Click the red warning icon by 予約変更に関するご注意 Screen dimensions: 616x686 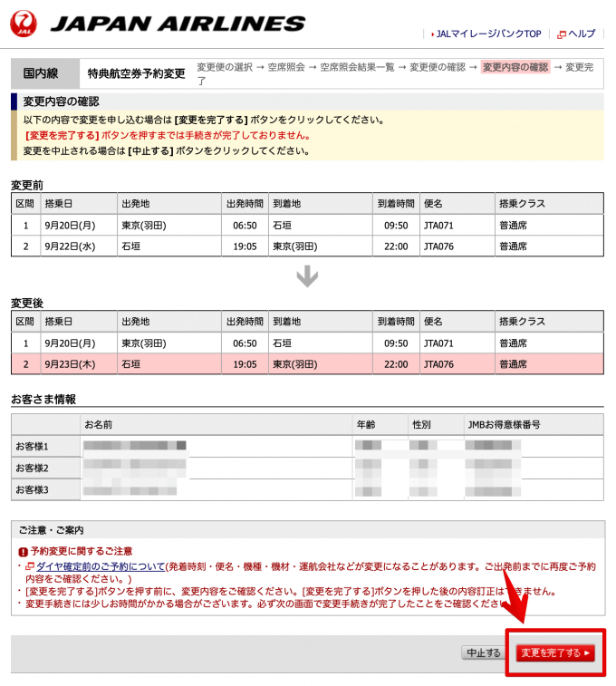23,551
